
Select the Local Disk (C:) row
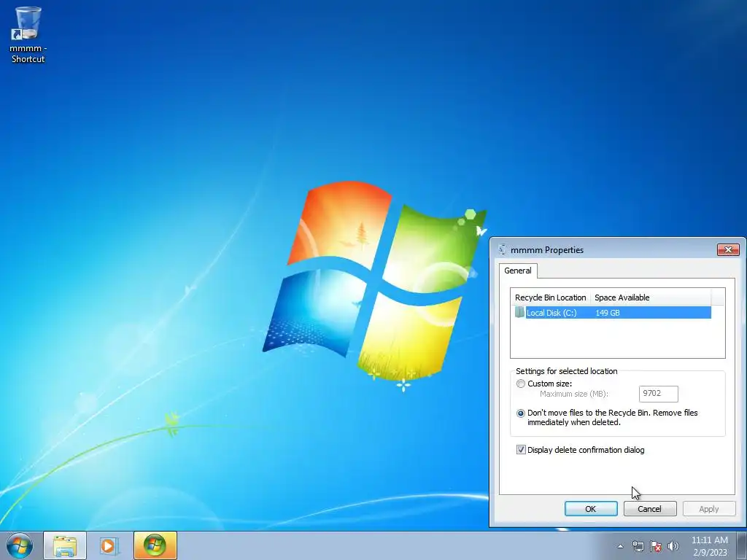(613, 313)
